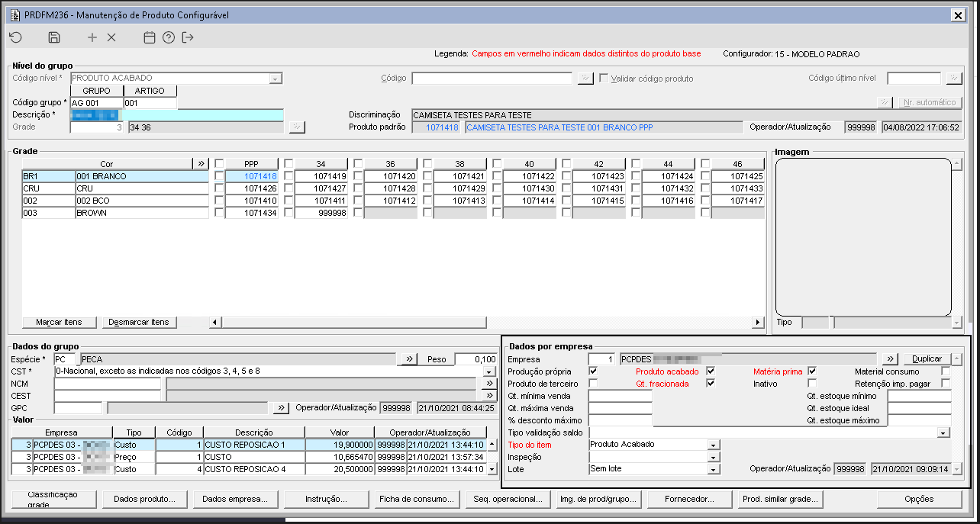Image resolution: width=980 pixels, height=524 pixels.
Task: Click Desmarcar itens button
Action: pyautogui.click(x=139, y=322)
